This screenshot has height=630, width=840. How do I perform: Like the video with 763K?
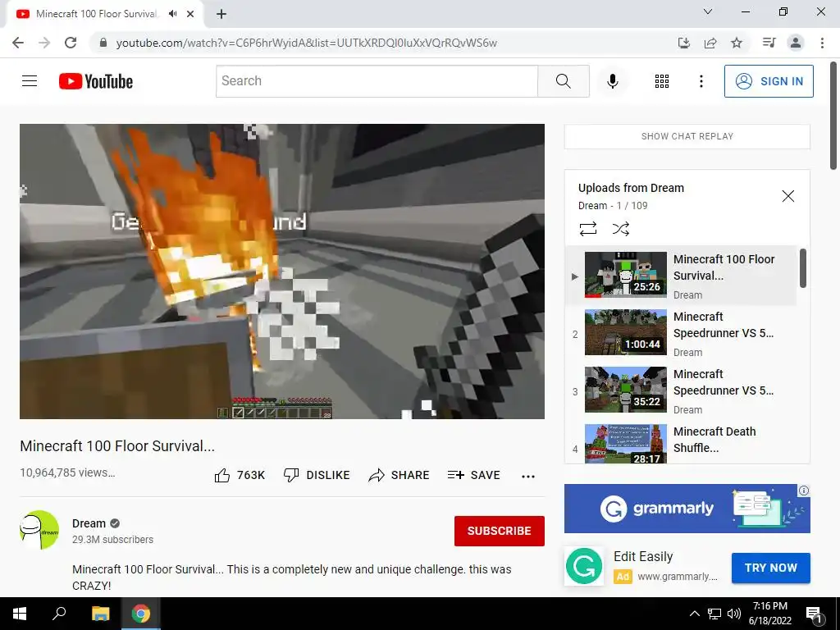point(240,475)
